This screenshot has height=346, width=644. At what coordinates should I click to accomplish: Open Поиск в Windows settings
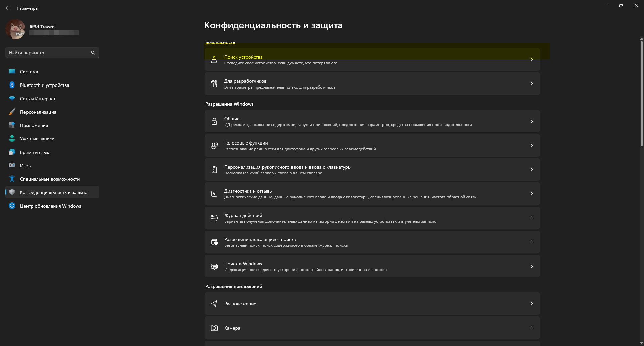(372, 266)
